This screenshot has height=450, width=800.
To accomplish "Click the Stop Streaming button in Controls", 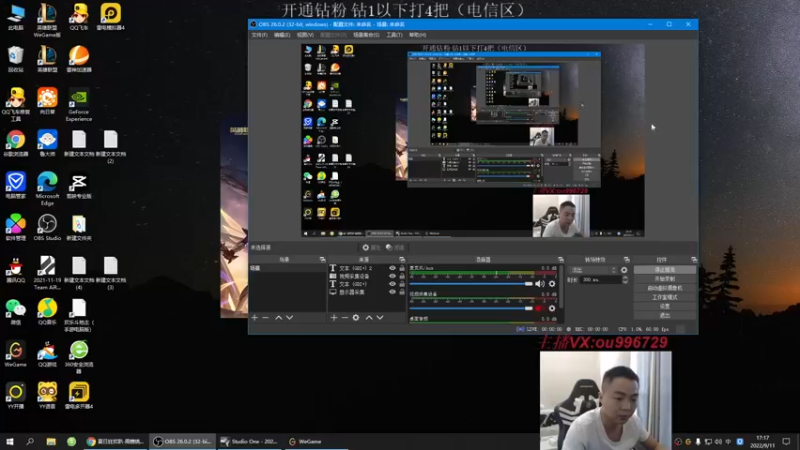I will (664, 270).
